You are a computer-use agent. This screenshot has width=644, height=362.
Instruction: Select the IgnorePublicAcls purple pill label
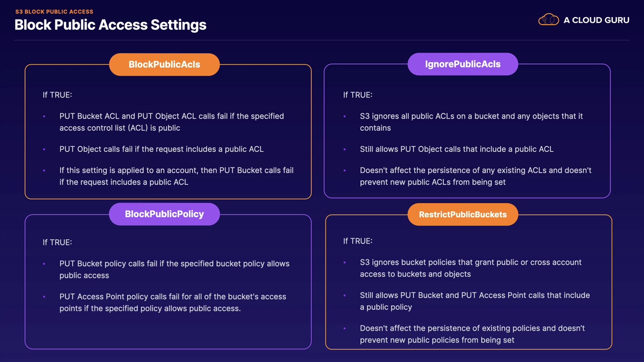click(463, 64)
